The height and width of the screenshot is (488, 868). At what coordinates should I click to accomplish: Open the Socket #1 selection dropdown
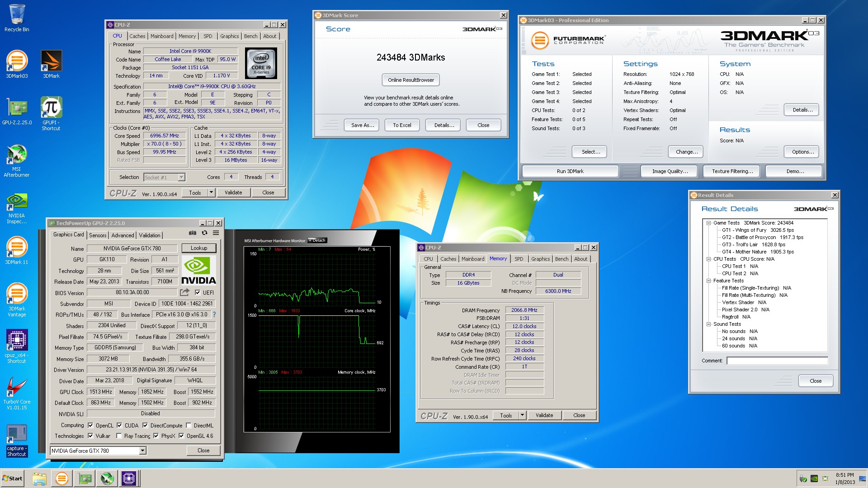click(x=181, y=178)
